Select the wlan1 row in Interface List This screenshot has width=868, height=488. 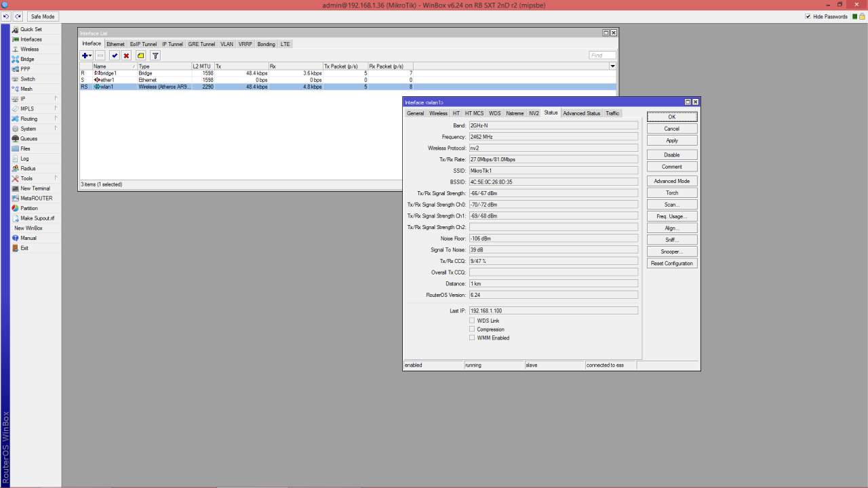(348, 87)
